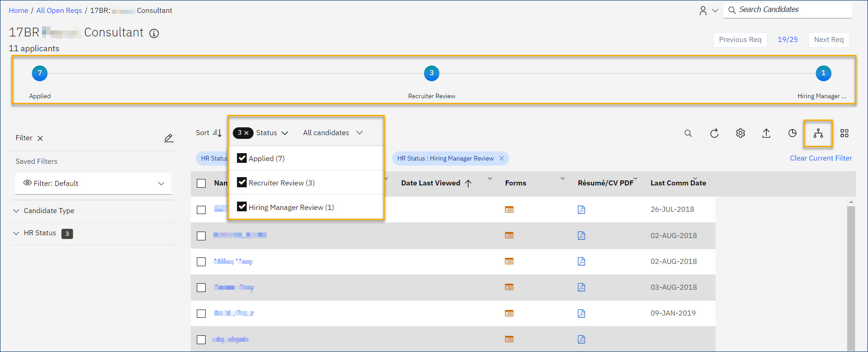Open the résumé PDF for 09-JAN-2019 row
The width and height of the screenshot is (868, 352).
(x=581, y=313)
